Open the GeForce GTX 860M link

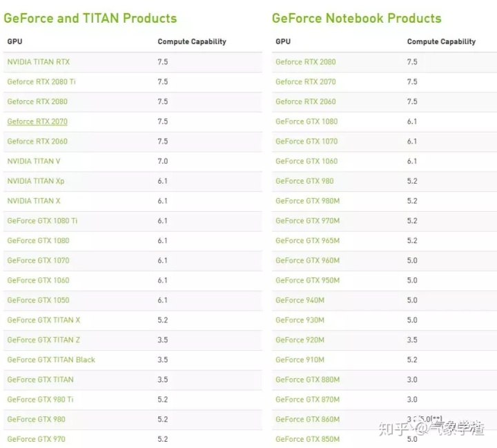tap(307, 420)
